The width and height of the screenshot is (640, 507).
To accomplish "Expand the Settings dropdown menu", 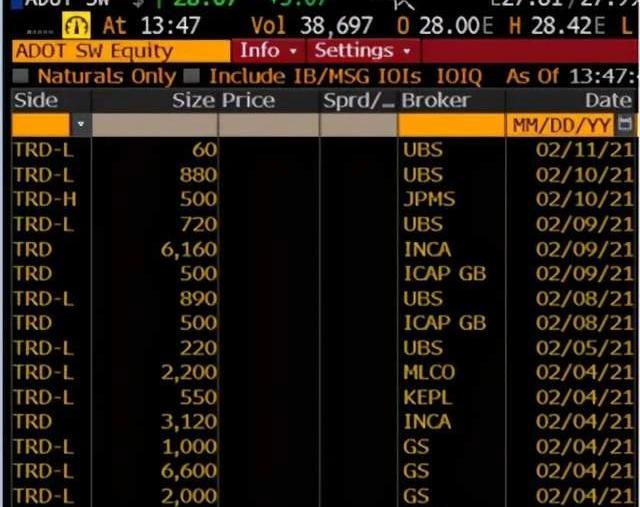I will 362,50.
